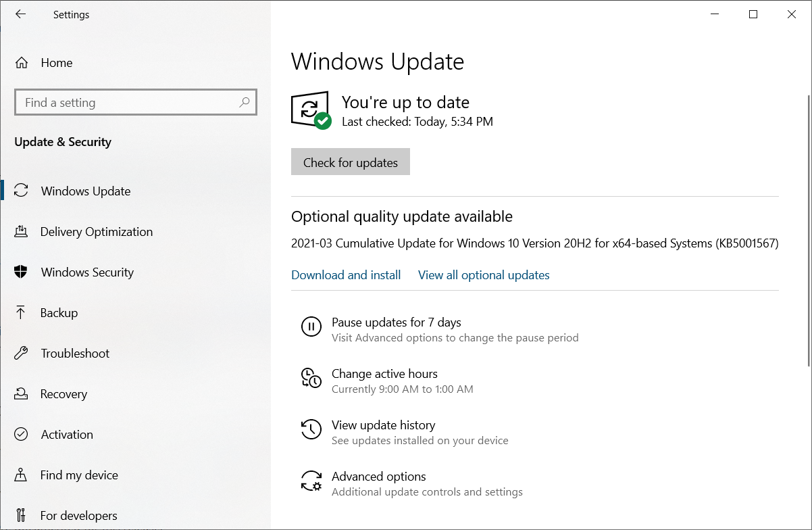The height and width of the screenshot is (530, 812).
Task: Minimize the Settings window
Action: [715, 14]
